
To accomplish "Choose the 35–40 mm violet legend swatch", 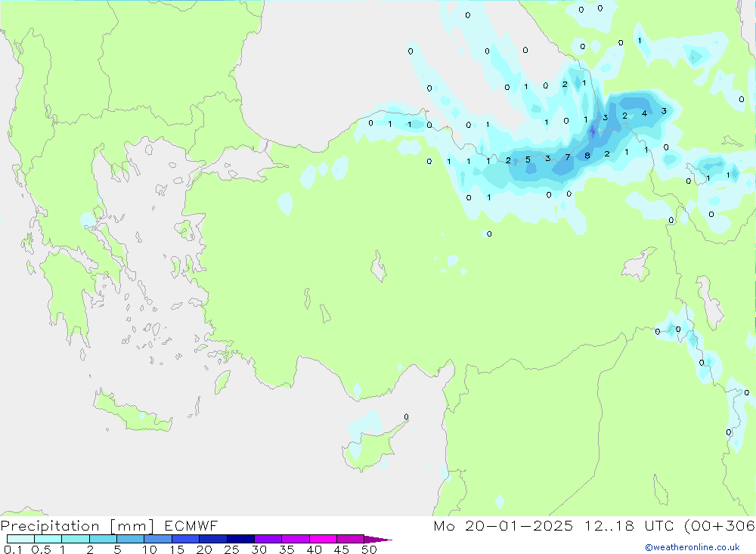I will tap(295, 539).
